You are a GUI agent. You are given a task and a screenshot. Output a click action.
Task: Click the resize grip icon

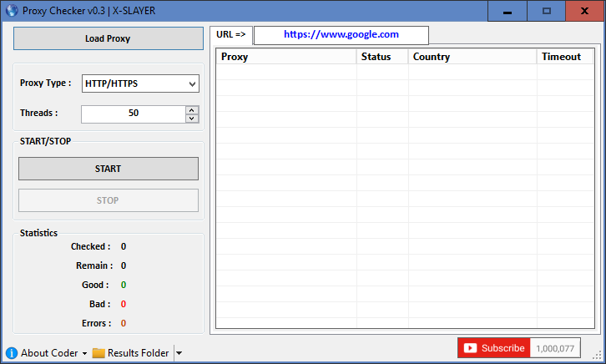pos(598,355)
